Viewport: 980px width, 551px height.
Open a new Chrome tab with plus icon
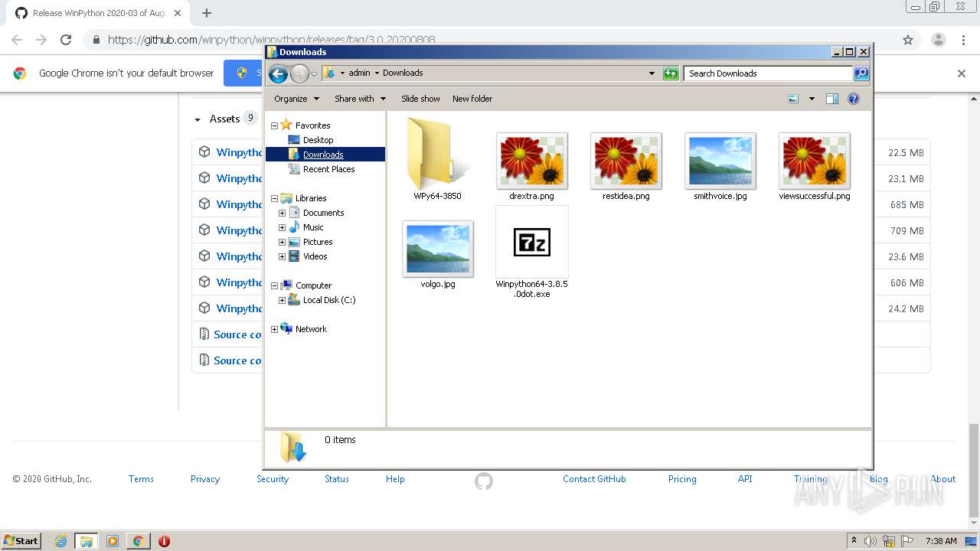click(x=206, y=13)
